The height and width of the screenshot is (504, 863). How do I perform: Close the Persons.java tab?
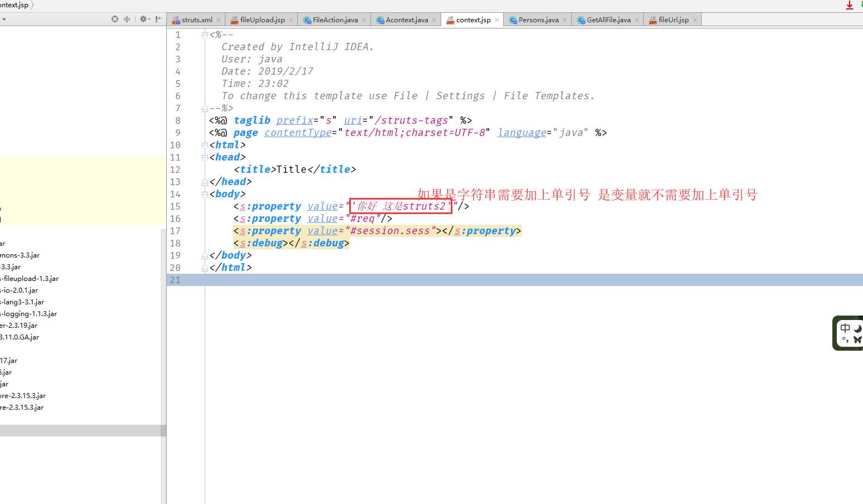coord(565,20)
